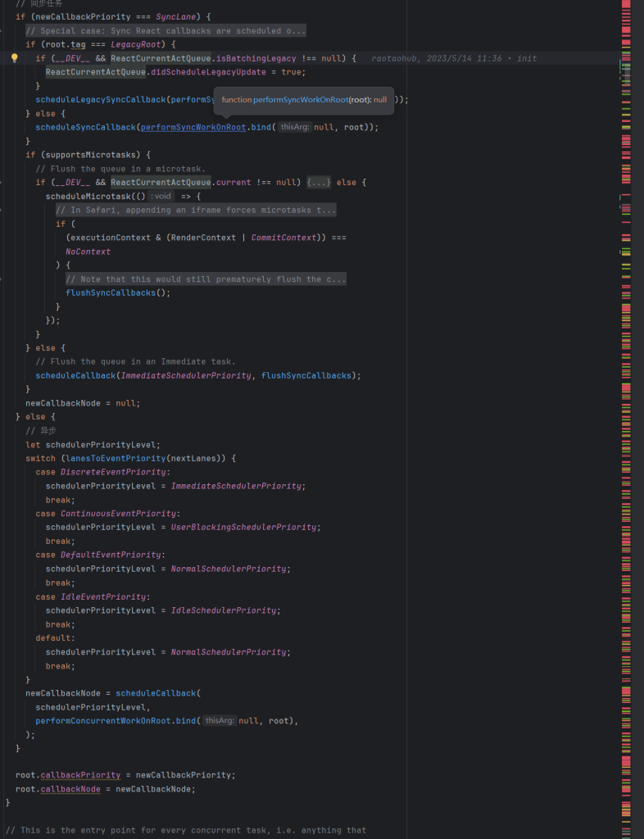Click the lanesToEventPriority function call
This screenshot has height=839, width=644.
pyautogui.click(x=116, y=459)
